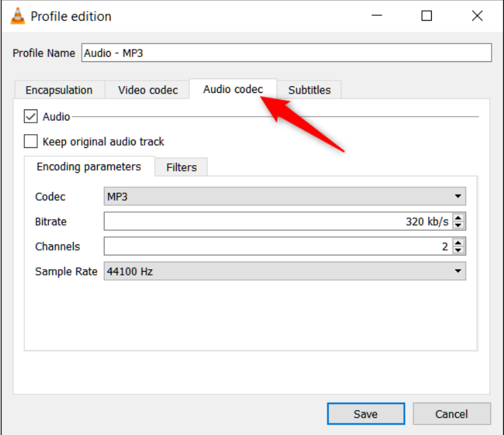Viewport: 504px width, 435px height.
Task: Switch to the Encapsulation tab
Action: tap(58, 90)
